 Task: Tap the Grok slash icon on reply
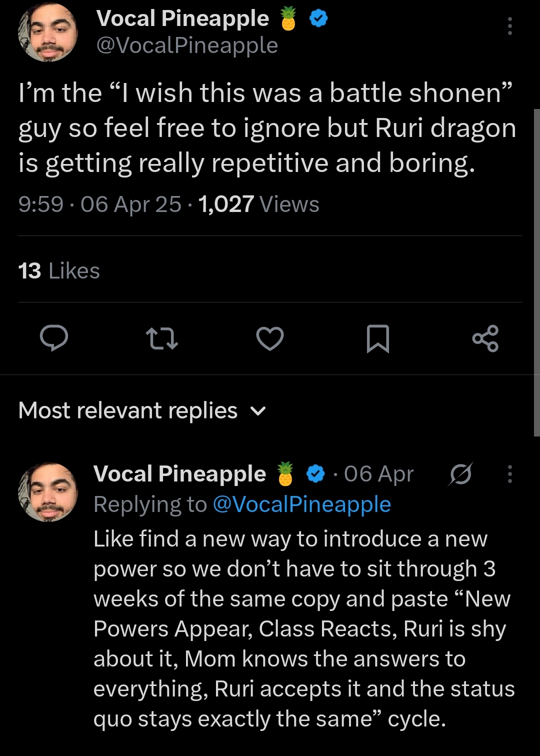click(460, 474)
